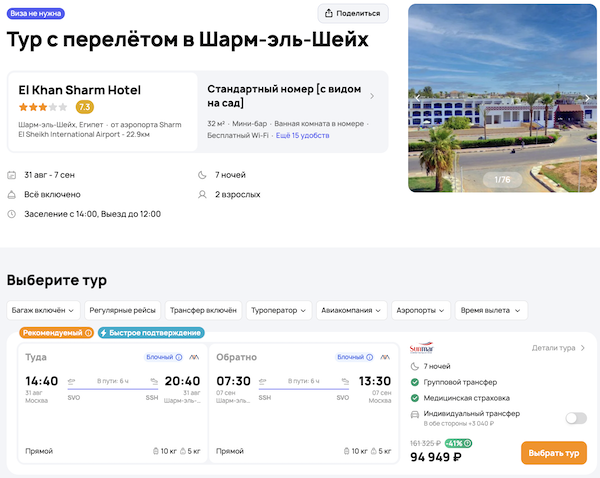
Task: Select the Регулярные рейсы filter chip
Action: pyautogui.click(x=120, y=310)
